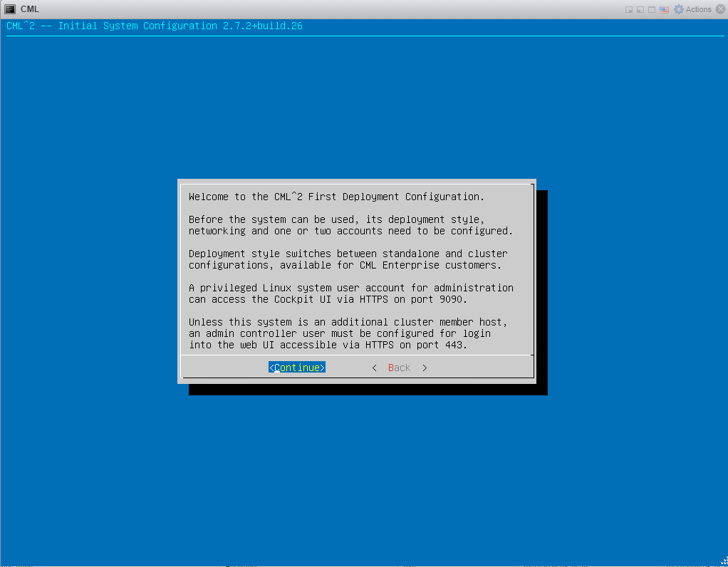
Task: Click the right angle bracket after Back
Action: tap(425, 368)
